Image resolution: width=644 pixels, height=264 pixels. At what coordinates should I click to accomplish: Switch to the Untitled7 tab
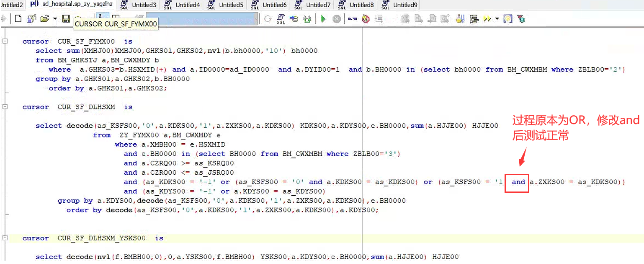(x=313, y=5)
